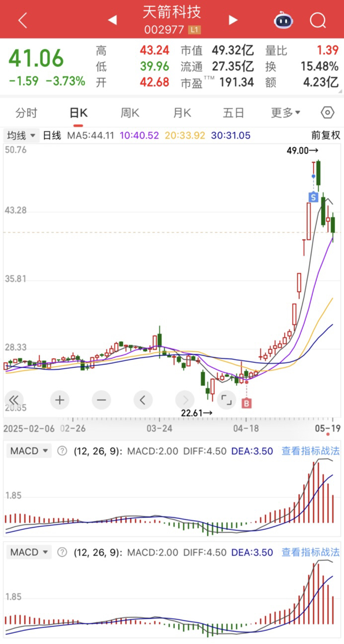Viewport: 344px width, 644px height.
Task: Select 日K tab
Action: [x=78, y=113]
